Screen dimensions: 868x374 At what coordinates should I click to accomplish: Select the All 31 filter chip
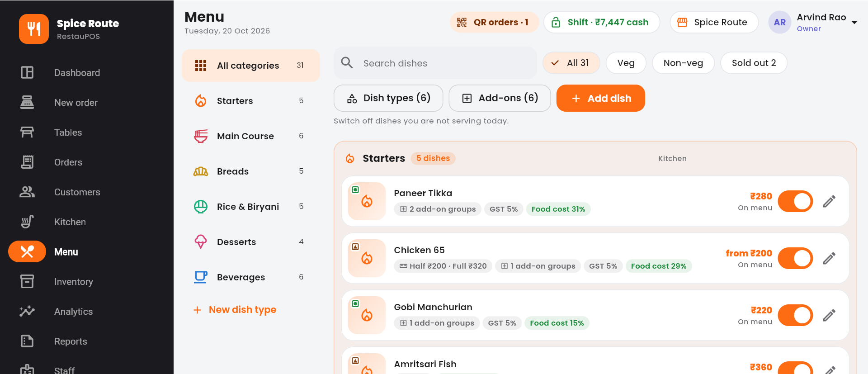coord(571,63)
